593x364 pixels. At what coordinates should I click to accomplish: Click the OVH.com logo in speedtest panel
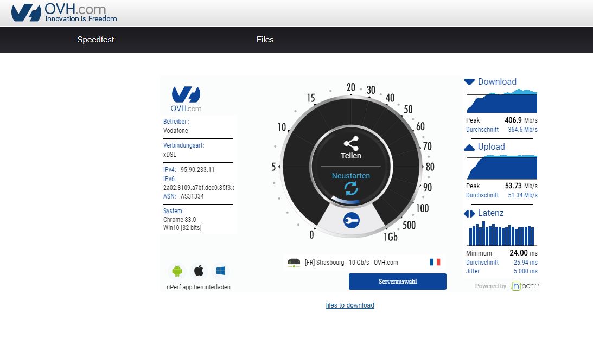[x=186, y=99]
